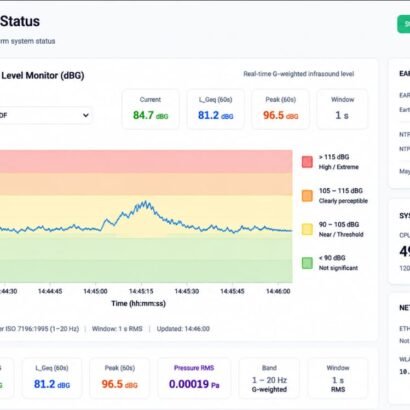
Task: Click the 'Near / Threshold' legend label
Action: tap(341, 234)
